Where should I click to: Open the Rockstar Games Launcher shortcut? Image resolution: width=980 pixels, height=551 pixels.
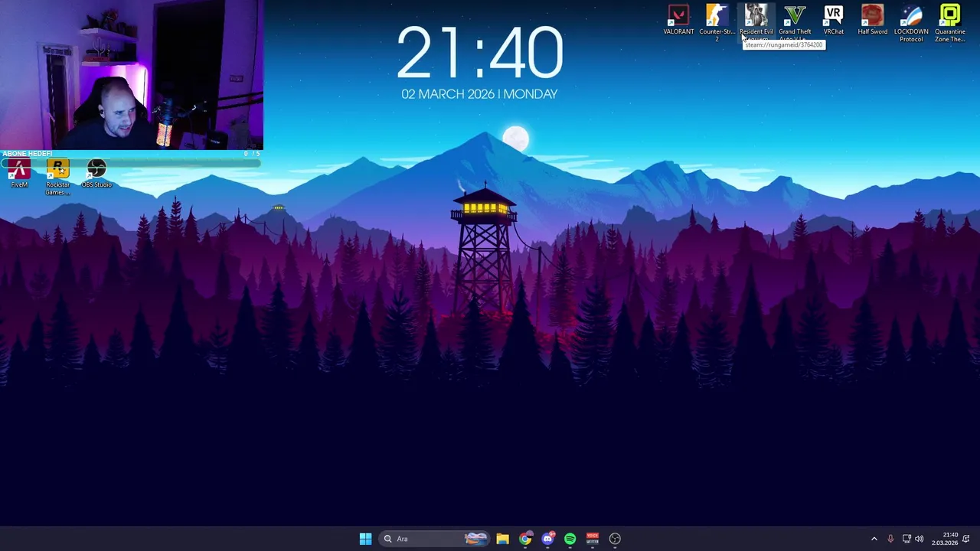coord(57,177)
